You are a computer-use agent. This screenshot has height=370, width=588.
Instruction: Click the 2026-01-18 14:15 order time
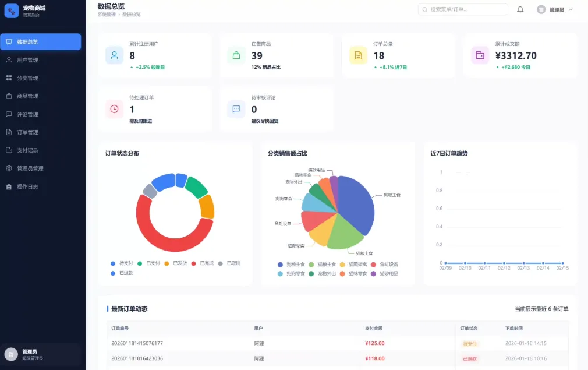pos(526,343)
